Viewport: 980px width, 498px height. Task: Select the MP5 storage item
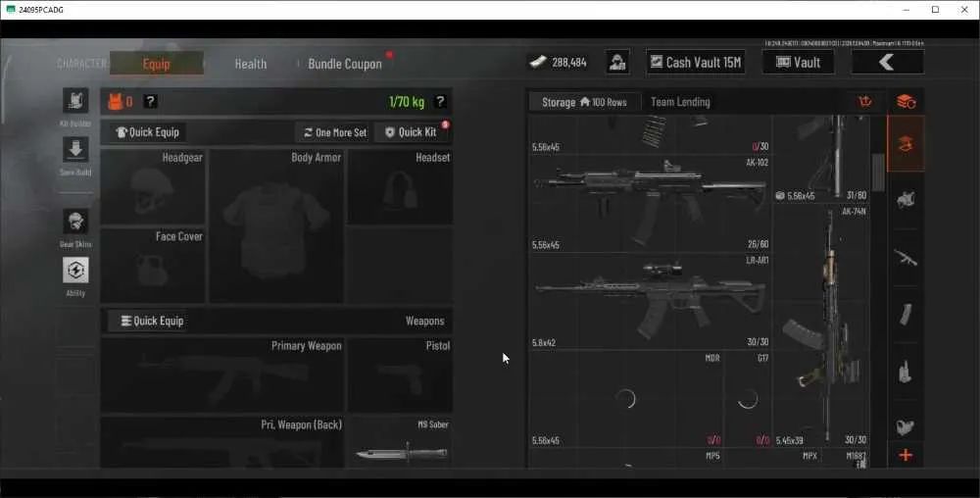(625, 458)
